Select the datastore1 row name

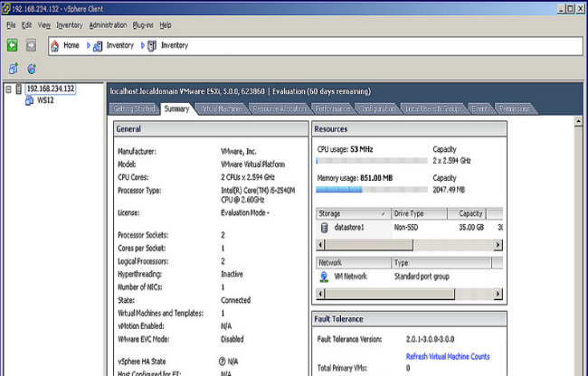349,228
